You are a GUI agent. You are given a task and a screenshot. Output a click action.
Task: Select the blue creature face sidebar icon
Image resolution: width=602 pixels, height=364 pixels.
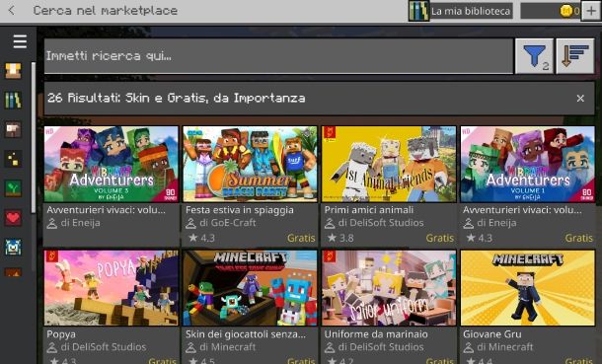click(13, 247)
